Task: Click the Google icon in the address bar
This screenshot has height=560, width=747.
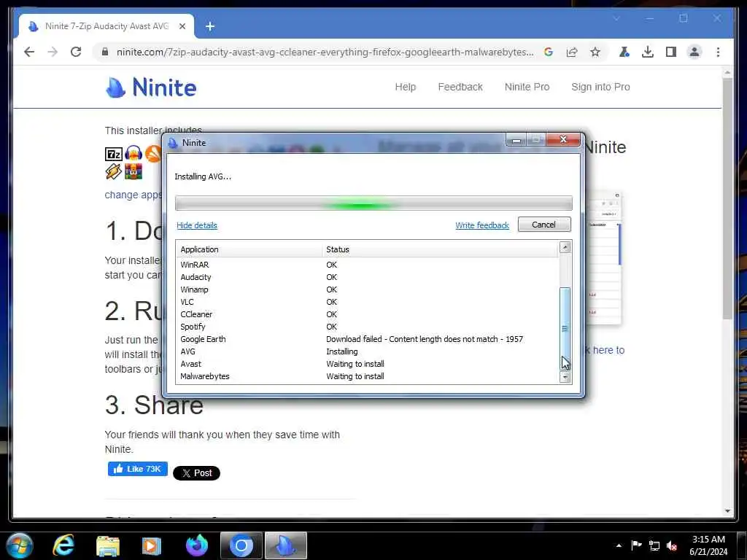Action: click(x=549, y=52)
